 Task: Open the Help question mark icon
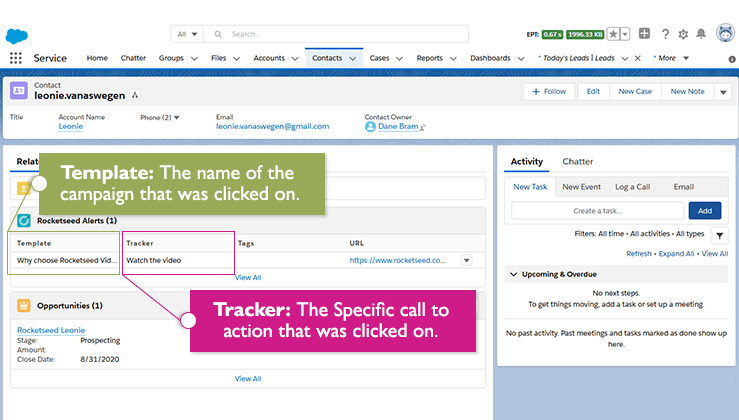pos(664,34)
